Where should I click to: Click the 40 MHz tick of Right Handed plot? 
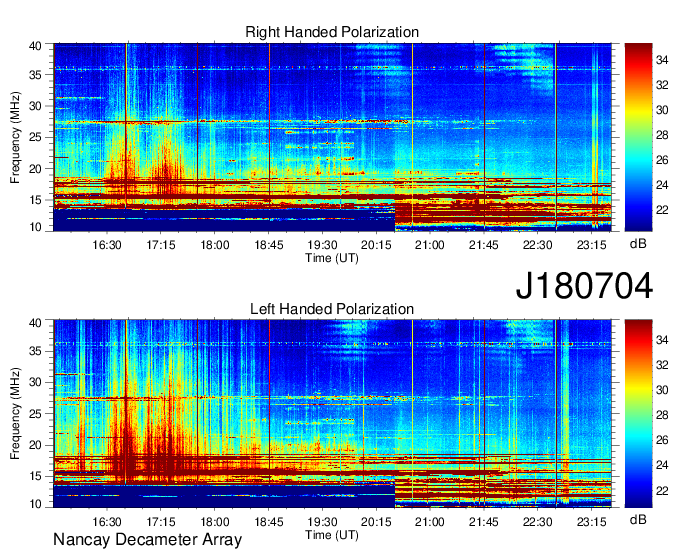tap(36, 46)
